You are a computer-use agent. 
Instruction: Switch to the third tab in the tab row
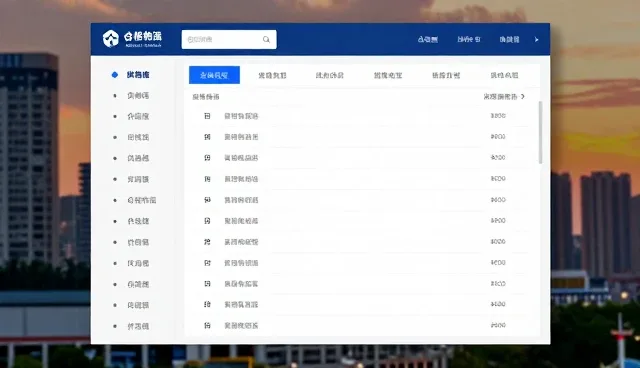click(x=330, y=75)
